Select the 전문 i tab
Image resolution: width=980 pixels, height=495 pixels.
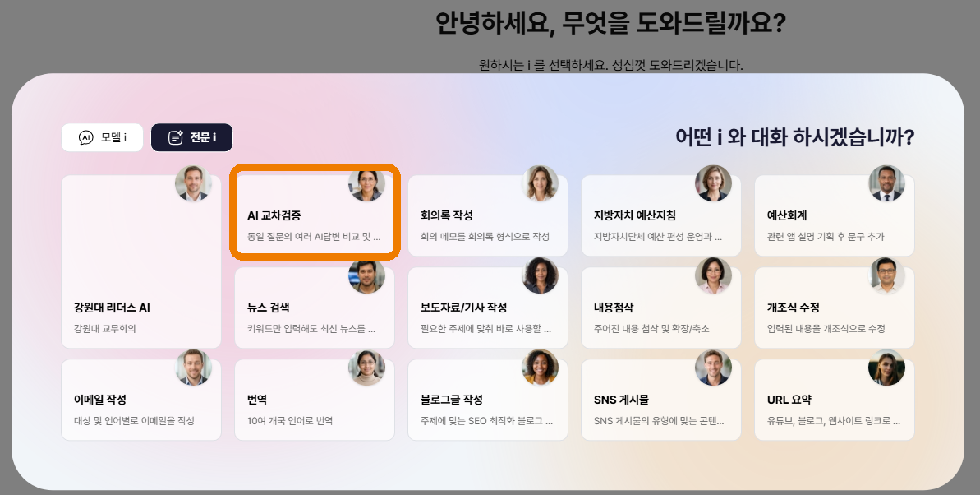tap(192, 137)
